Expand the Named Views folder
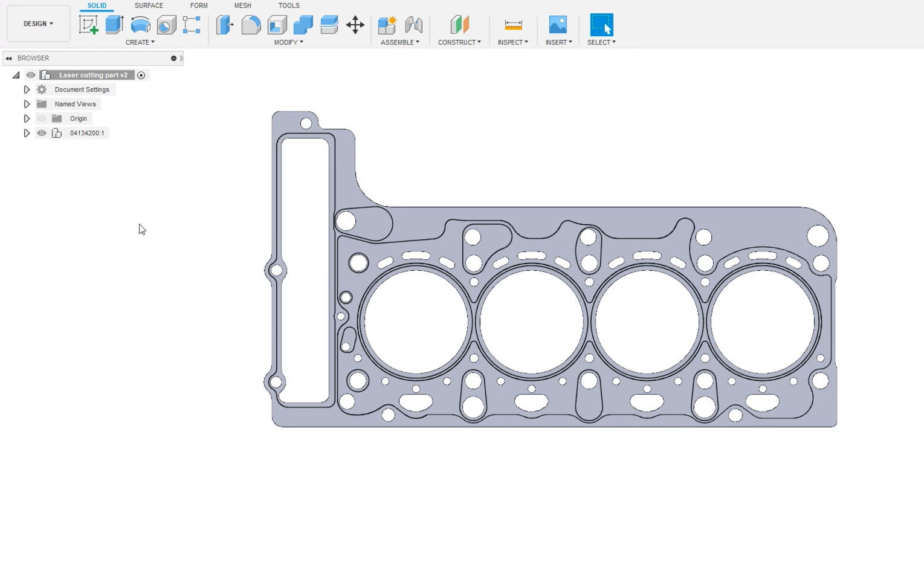This screenshot has width=924, height=576. coord(26,103)
